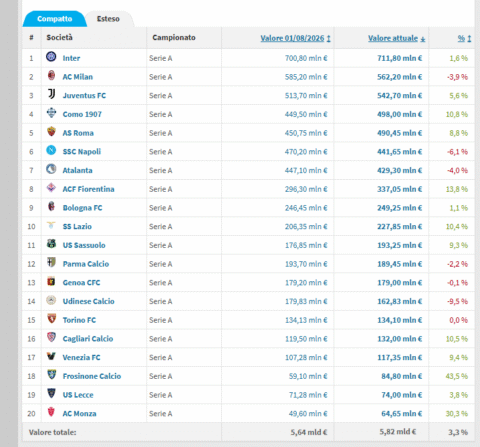This screenshot has height=447, width=480.
Task: Click the US Lecce crest icon
Action: pyautogui.click(x=51, y=393)
